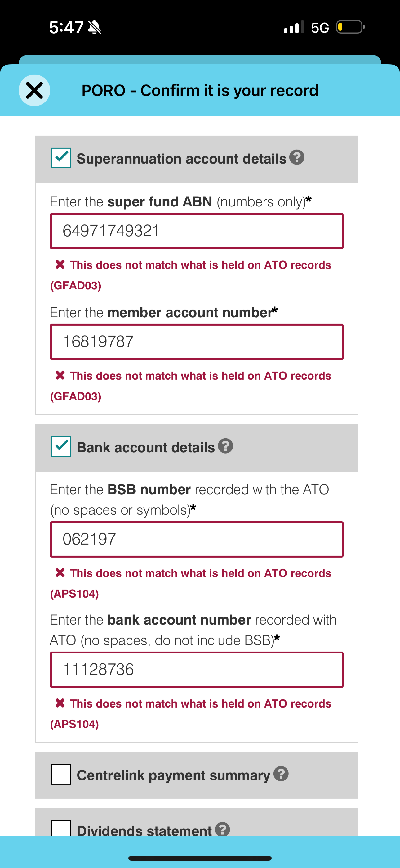Focus the bank account number field
Screen dimensions: 400x868
pyautogui.click(x=197, y=670)
